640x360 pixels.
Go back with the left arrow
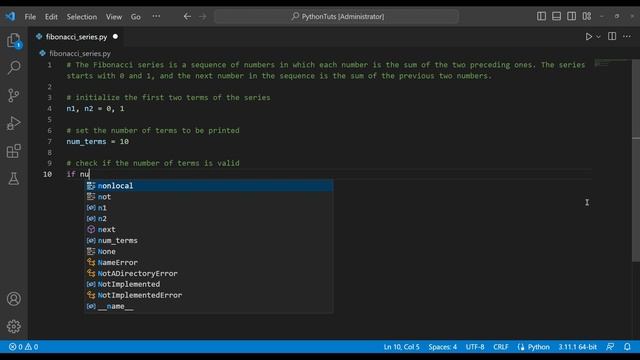tap(187, 16)
